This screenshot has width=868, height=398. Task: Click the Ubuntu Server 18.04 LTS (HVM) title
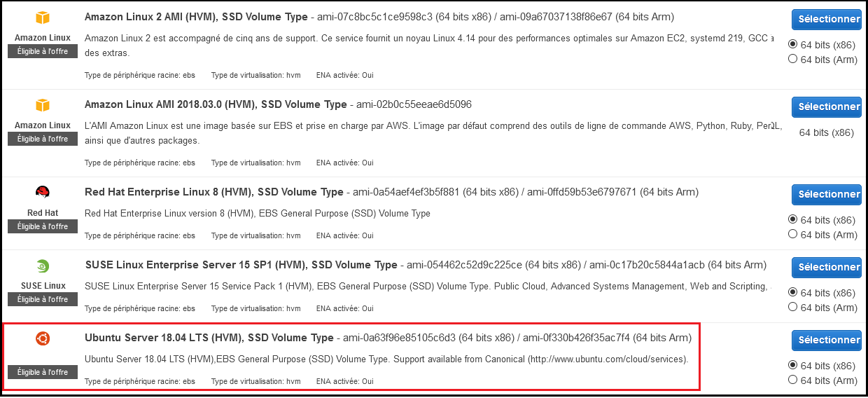[x=209, y=338]
